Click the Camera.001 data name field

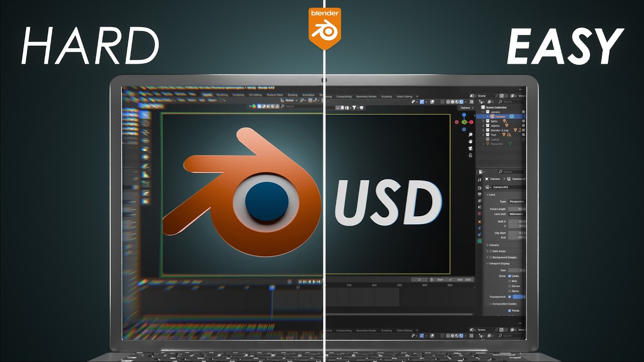(x=509, y=187)
